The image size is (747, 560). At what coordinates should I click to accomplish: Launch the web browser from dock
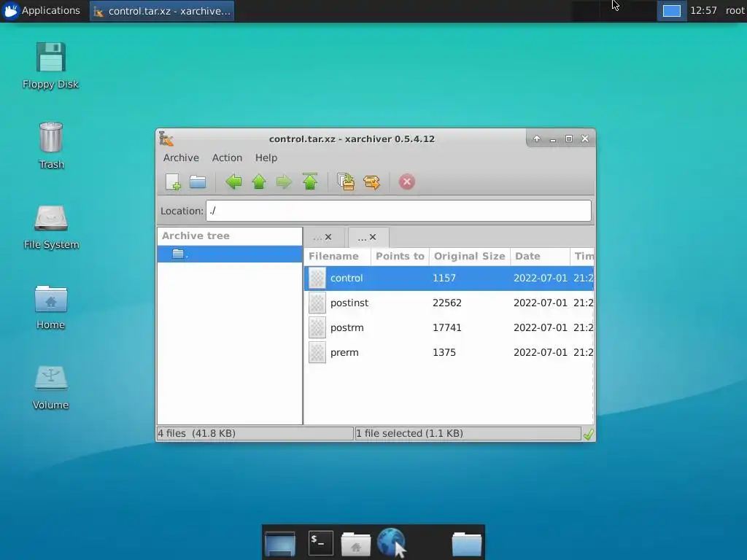tap(392, 542)
